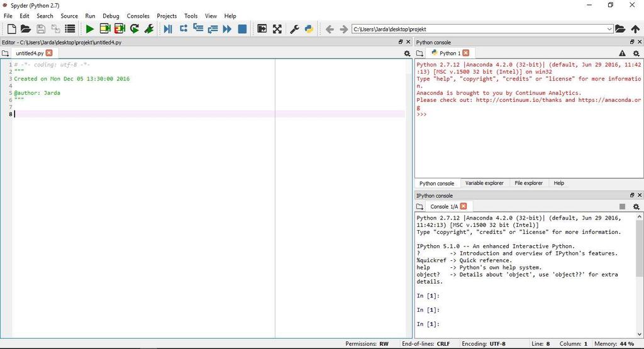The image size is (644, 349).
Task: Toggle fullscreen mode icon
Action: [277, 29]
